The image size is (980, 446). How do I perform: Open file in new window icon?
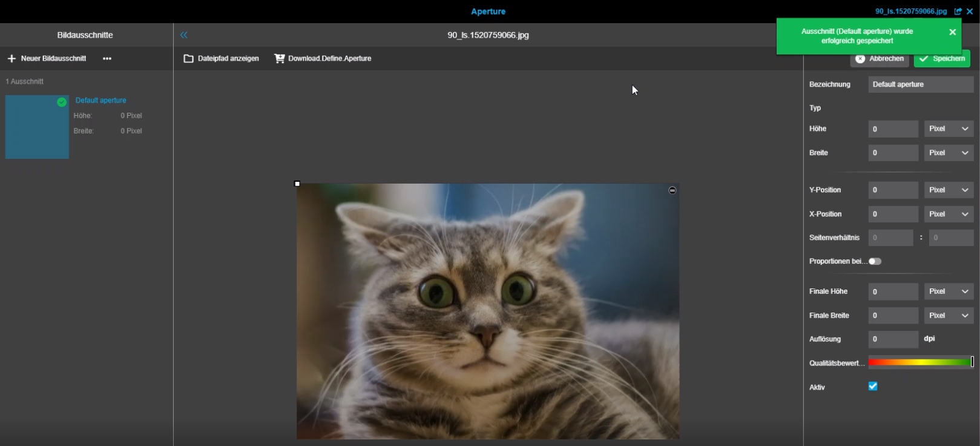(x=958, y=12)
